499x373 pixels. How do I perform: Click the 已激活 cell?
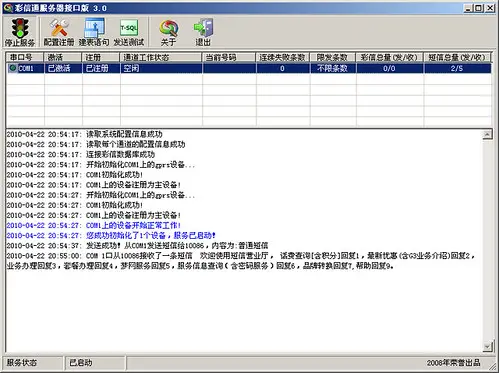[63, 68]
